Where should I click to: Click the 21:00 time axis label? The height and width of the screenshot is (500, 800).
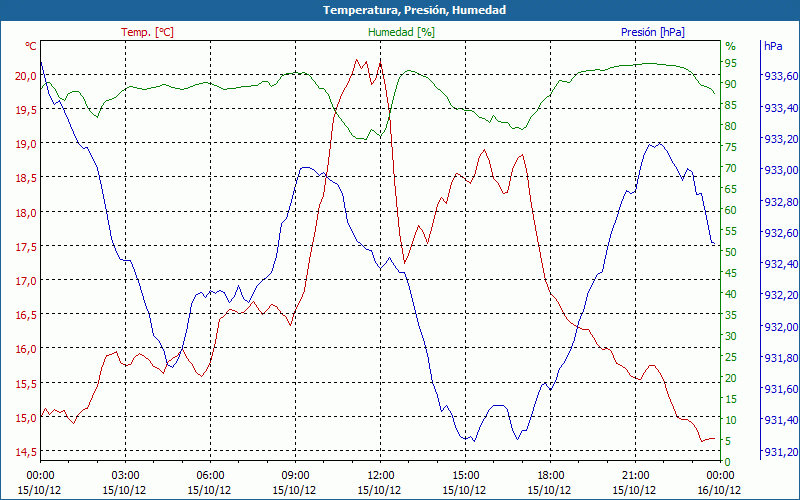[635, 476]
